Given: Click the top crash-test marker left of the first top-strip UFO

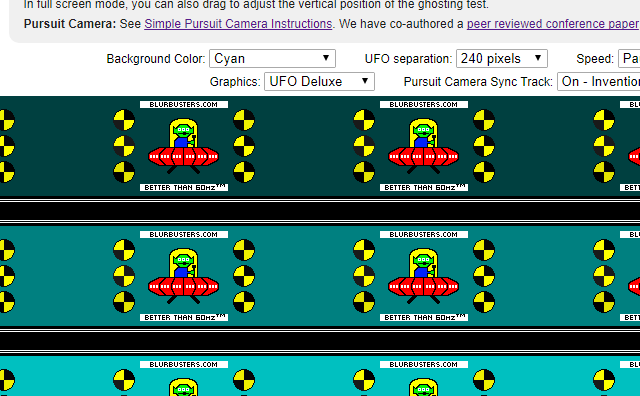Looking at the screenshot, I should click(x=124, y=120).
